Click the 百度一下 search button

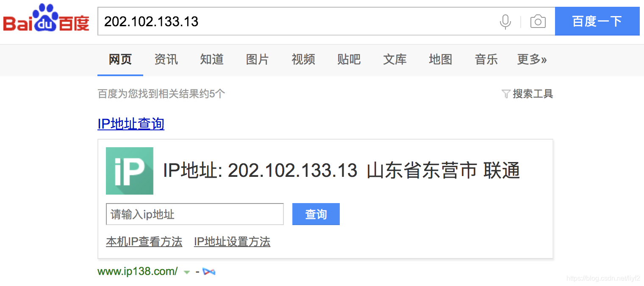597,21
